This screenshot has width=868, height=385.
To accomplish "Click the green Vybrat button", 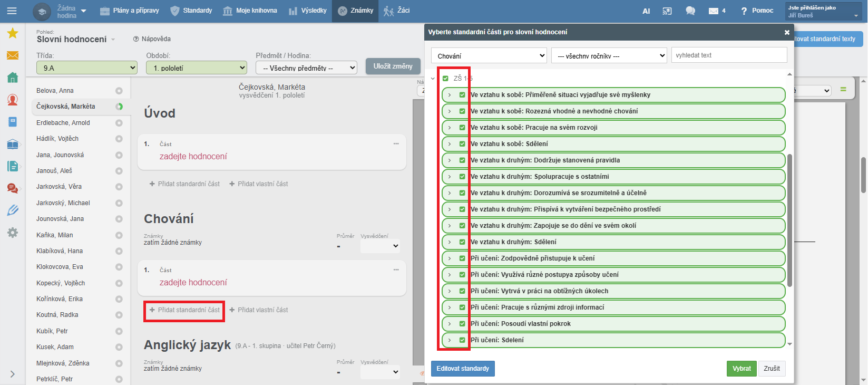I will click(x=741, y=369).
